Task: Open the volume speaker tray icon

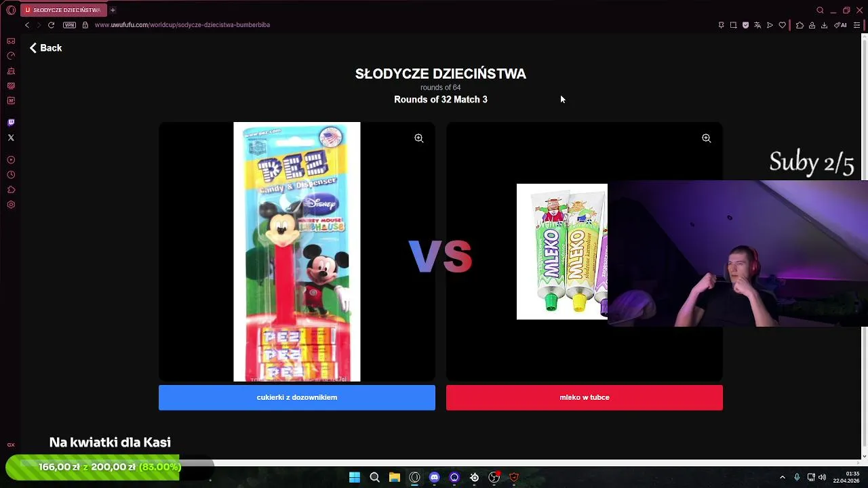Action: coord(823,477)
